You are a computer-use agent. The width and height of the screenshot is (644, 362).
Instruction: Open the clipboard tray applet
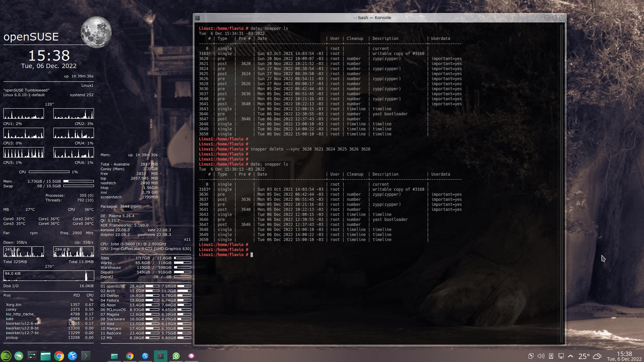531,356
